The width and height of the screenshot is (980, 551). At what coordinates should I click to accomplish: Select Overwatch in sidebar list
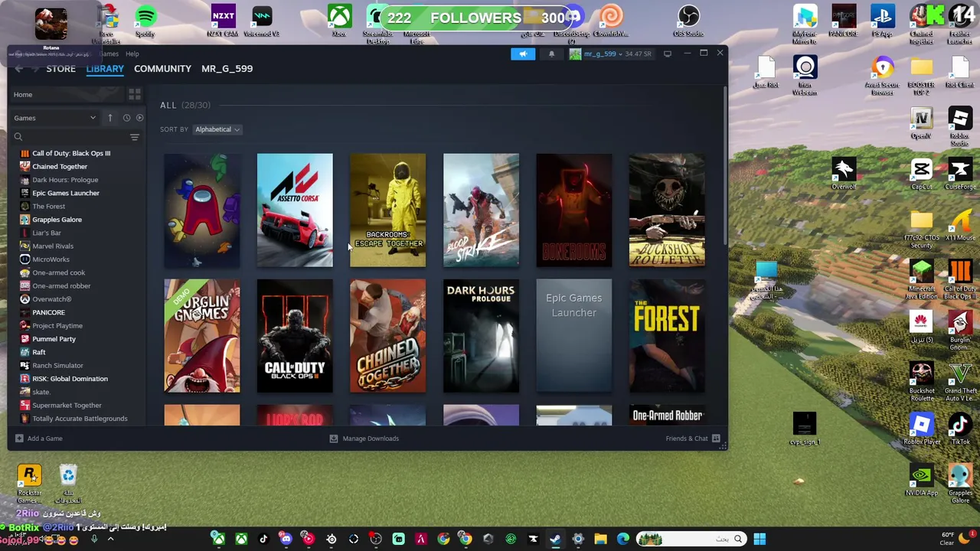pyautogui.click(x=51, y=299)
